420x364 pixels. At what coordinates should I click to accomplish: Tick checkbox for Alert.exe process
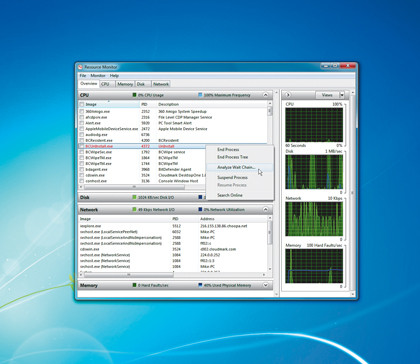82,123
